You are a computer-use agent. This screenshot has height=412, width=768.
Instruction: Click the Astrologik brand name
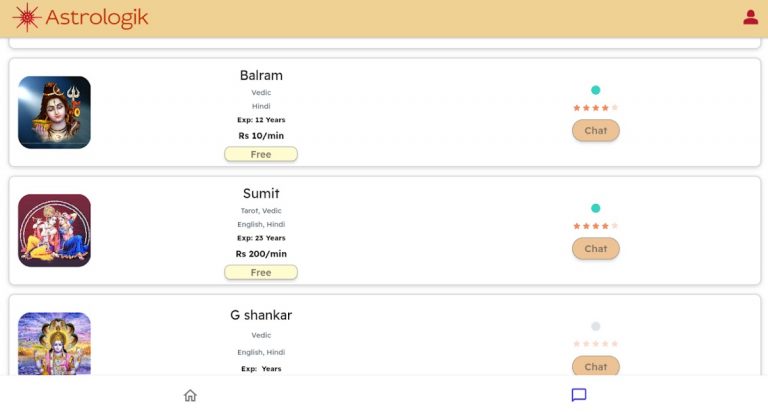click(97, 17)
